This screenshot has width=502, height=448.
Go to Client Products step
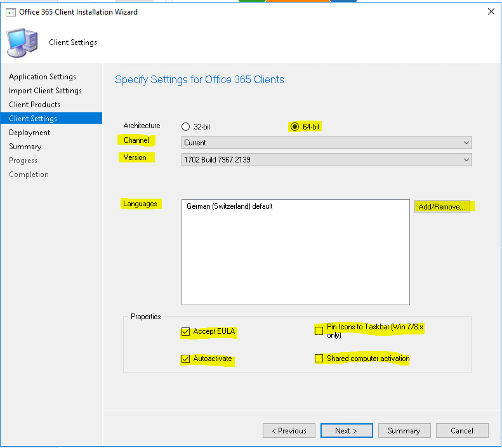point(34,105)
